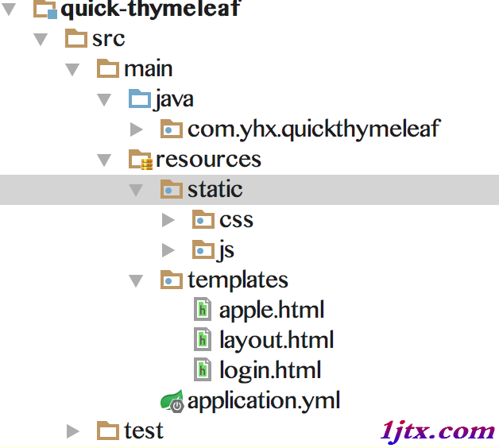The width and height of the screenshot is (499, 448).
Task: Click the quick-thymeleaf module folder icon
Action: [45, 9]
